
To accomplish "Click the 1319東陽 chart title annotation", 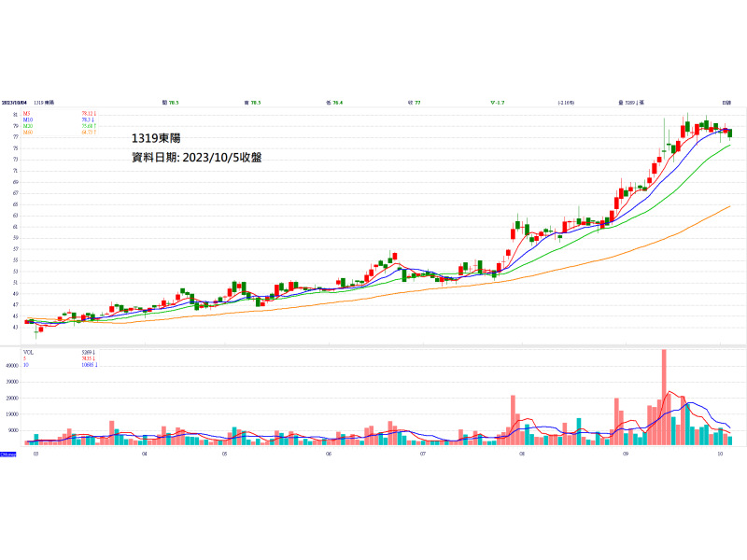I will (156, 137).
